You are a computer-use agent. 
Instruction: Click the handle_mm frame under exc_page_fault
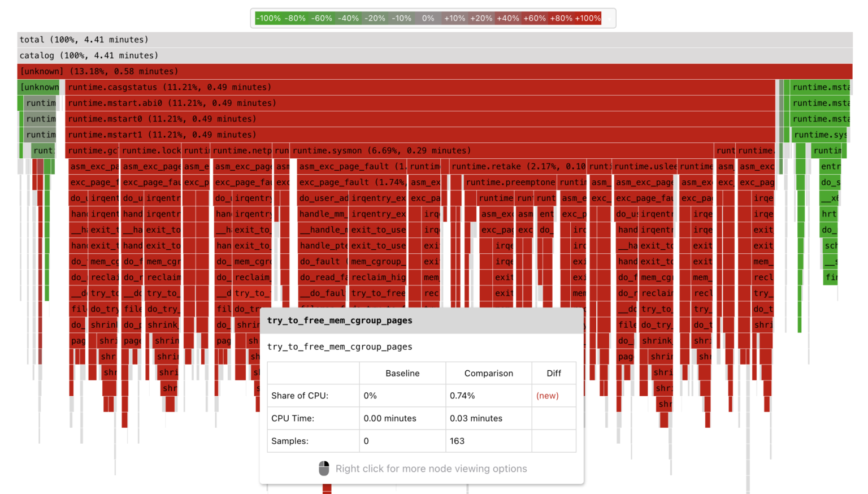pos(323,214)
